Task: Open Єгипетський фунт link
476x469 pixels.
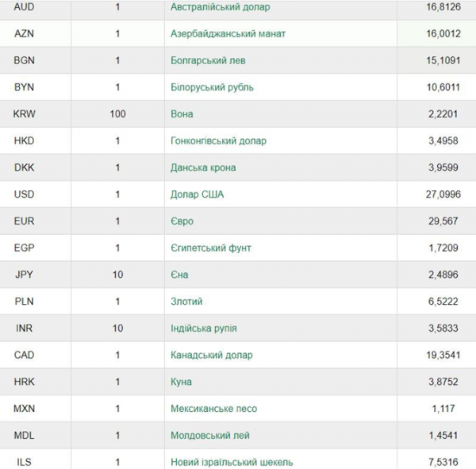Action: [211, 248]
